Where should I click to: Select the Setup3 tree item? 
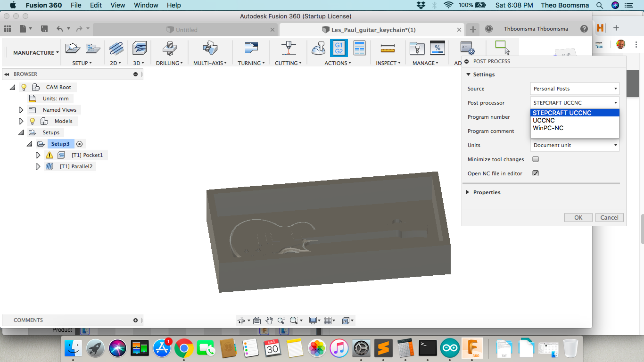[x=60, y=144]
